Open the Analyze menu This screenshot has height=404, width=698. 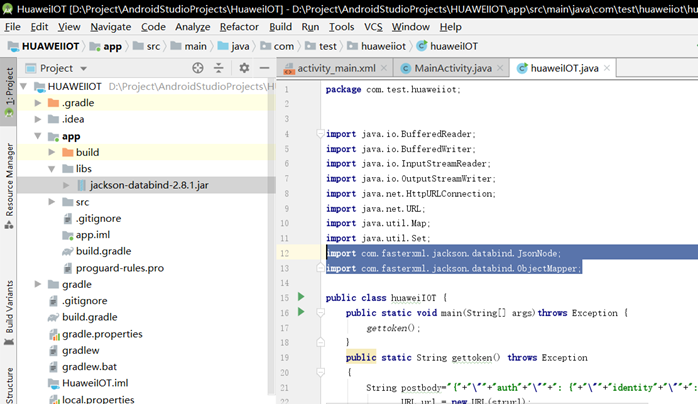(192, 27)
